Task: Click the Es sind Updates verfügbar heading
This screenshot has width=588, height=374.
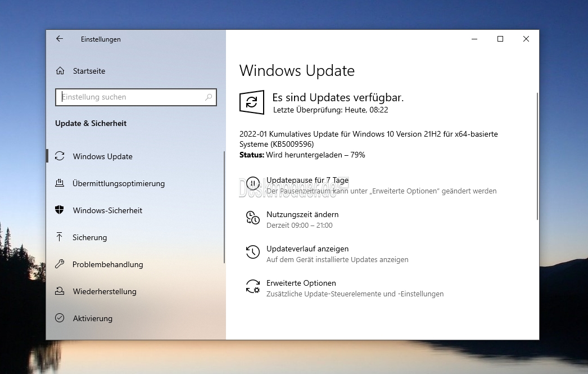Action: (x=338, y=97)
